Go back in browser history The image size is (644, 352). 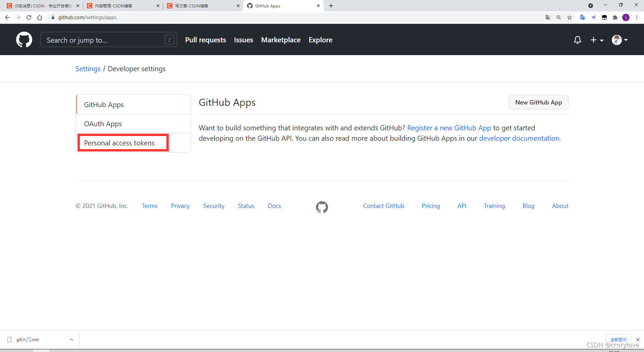pyautogui.click(x=7, y=17)
